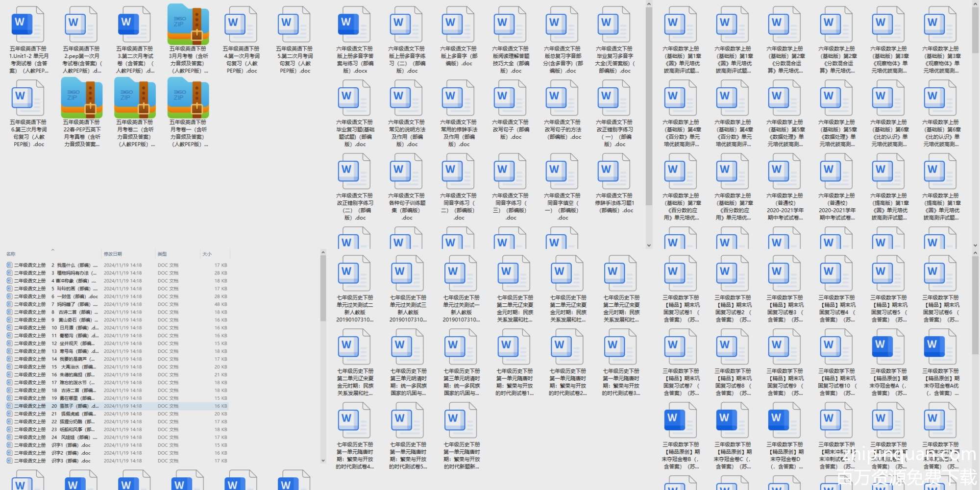
Task: Select list row '9 黄山奇石 (部编)'
Action: tap(117, 320)
